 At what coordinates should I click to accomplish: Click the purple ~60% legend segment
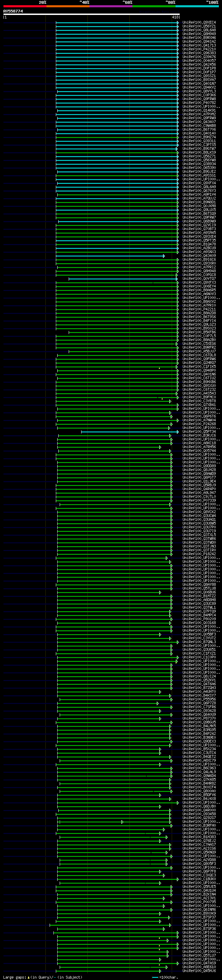(x=111, y=6)
